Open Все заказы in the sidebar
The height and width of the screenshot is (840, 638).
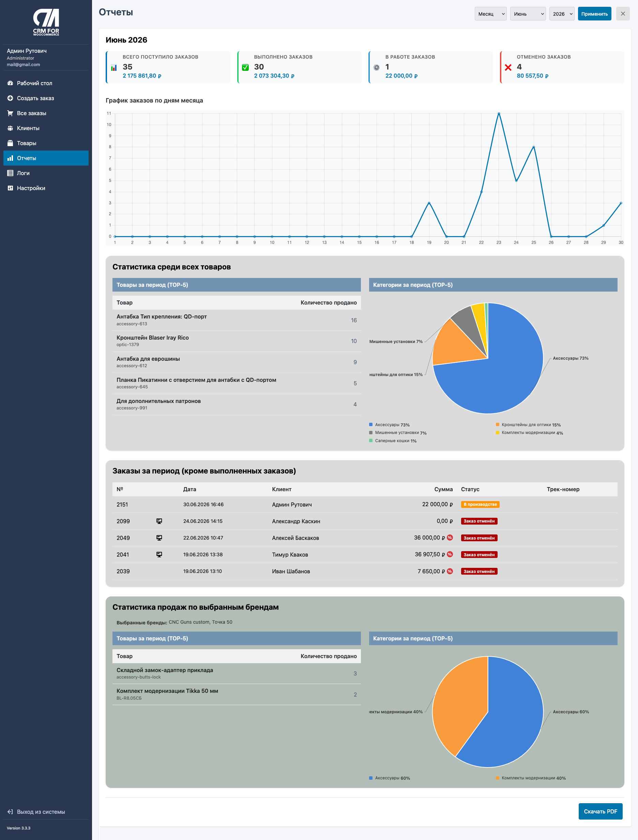pos(46,113)
